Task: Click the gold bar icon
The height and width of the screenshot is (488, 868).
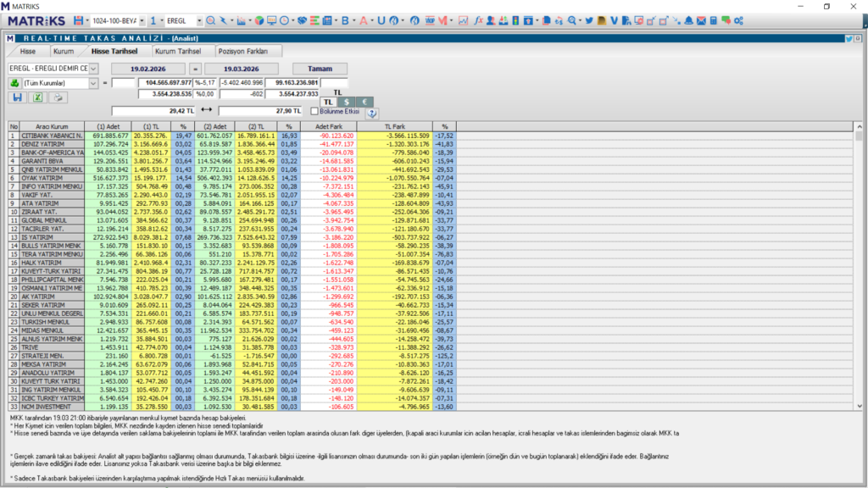Action: [x=602, y=20]
